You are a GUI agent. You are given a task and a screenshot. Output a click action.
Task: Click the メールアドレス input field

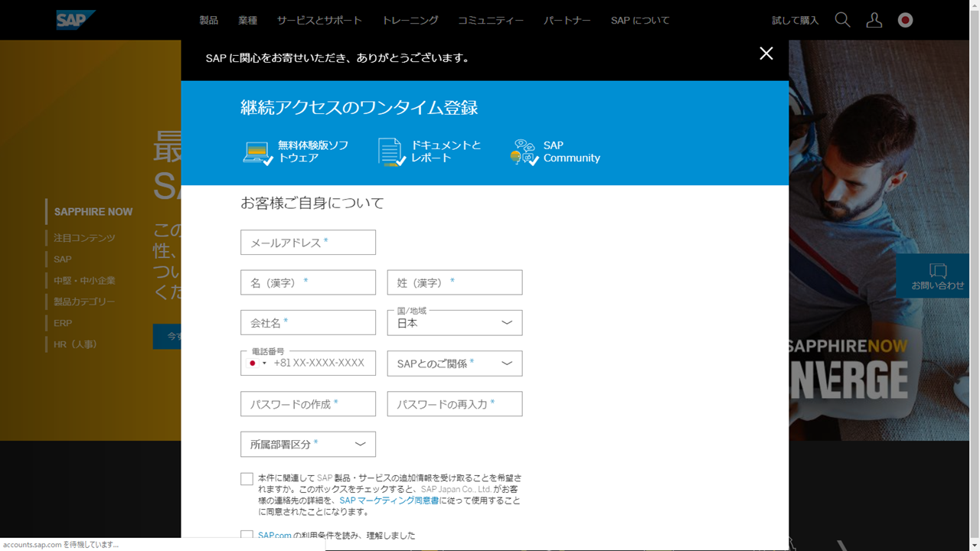point(308,242)
